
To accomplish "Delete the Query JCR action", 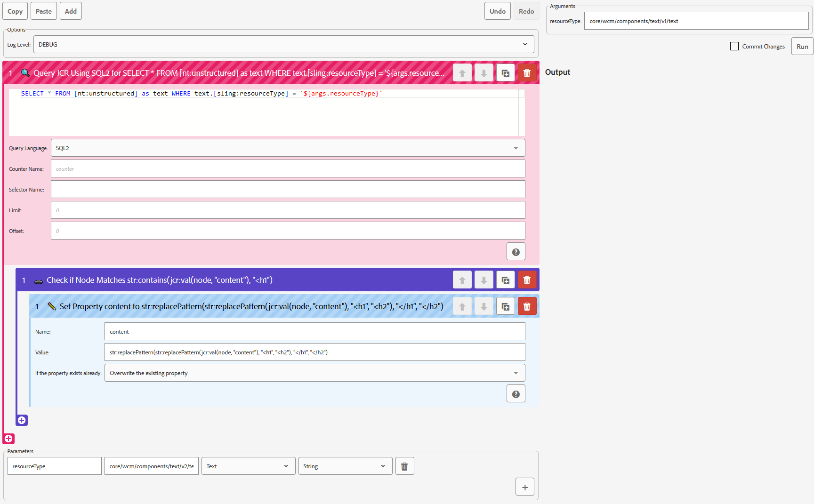I will tap(527, 73).
